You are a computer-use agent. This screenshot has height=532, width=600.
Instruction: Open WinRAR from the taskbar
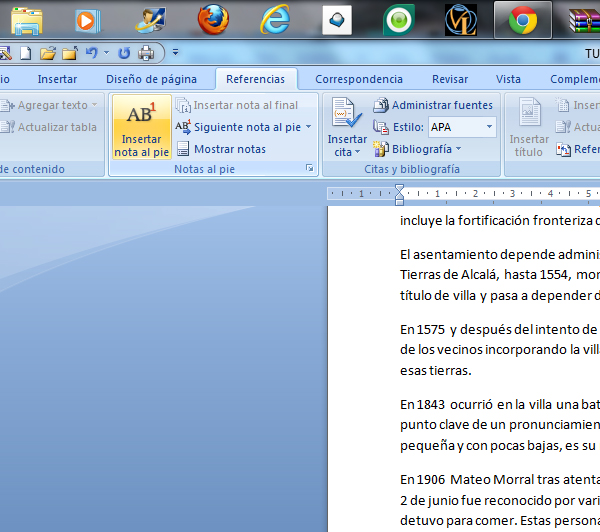tap(584, 21)
